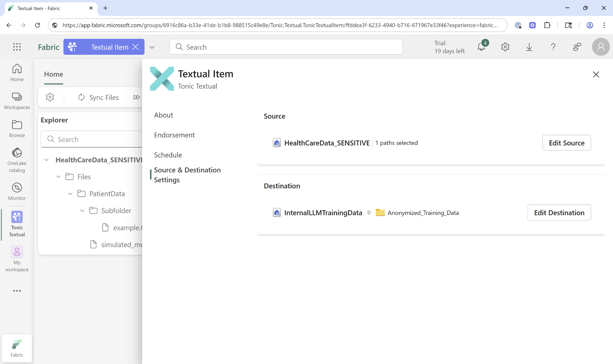This screenshot has width=613, height=364.
Task: Select the Anonymized_Training_Data folder link
Action: [x=423, y=213]
